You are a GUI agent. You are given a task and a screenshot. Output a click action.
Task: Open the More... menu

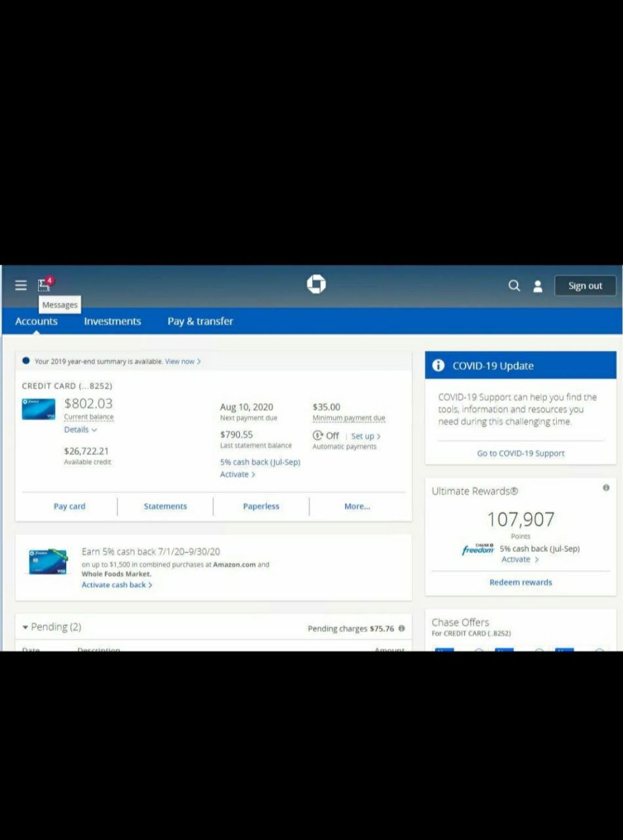[x=357, y=506]
